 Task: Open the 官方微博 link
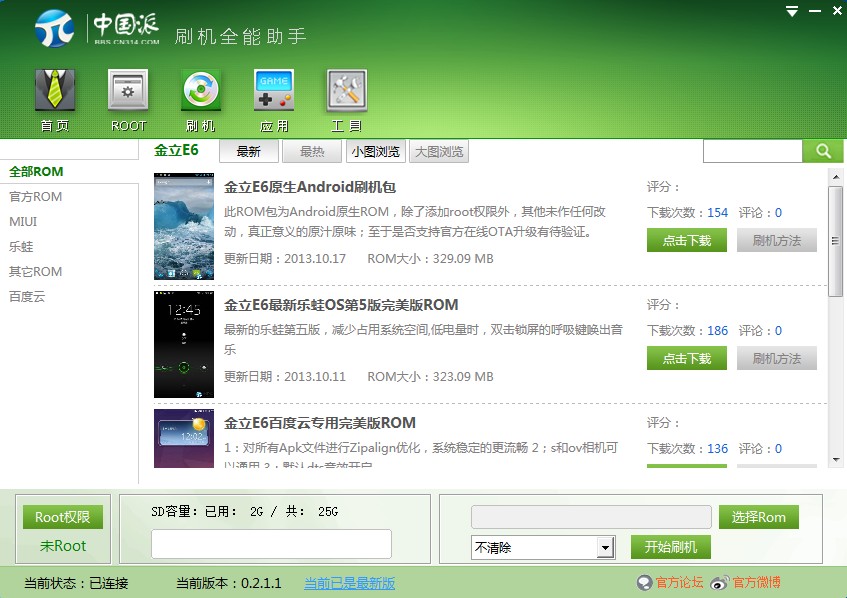(756, 583)
